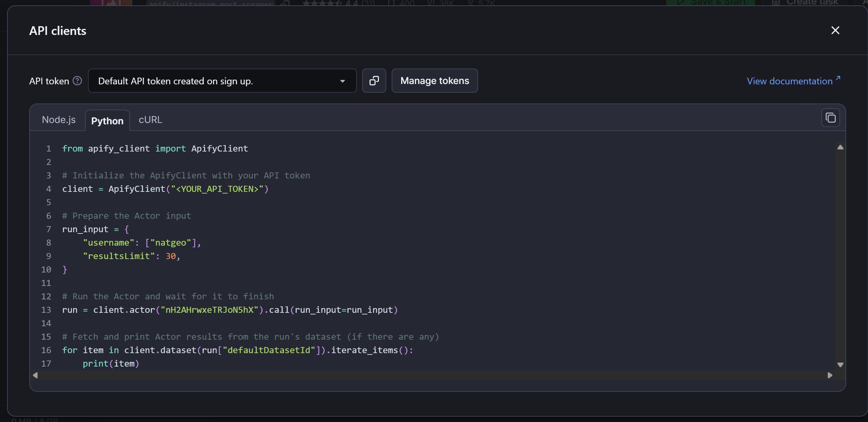Image resolution: width=868 pixels, height=422 pixels.
Task: Switch to the Node.js tab
Action: click(59, 120)
